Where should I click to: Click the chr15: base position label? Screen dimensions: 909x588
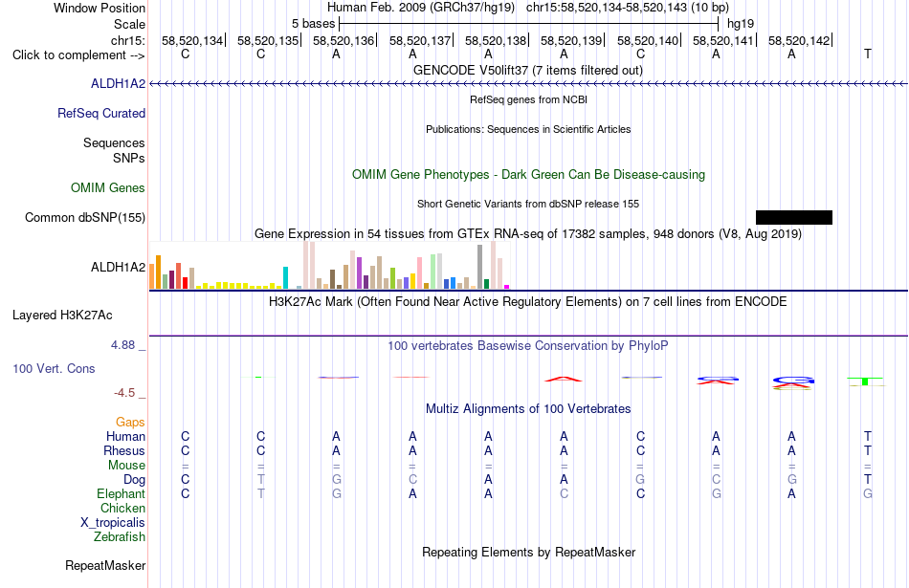pyautogui.click(x=127, y=40)
